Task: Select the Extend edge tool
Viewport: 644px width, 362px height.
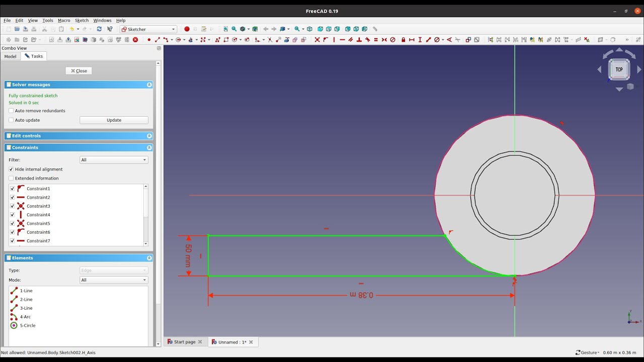Action: (278, 40)
